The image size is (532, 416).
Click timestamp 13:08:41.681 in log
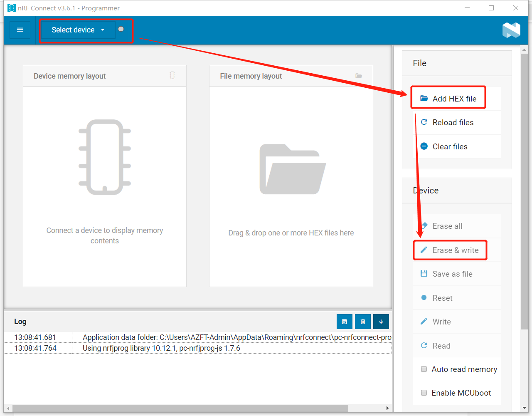[35, 337]
